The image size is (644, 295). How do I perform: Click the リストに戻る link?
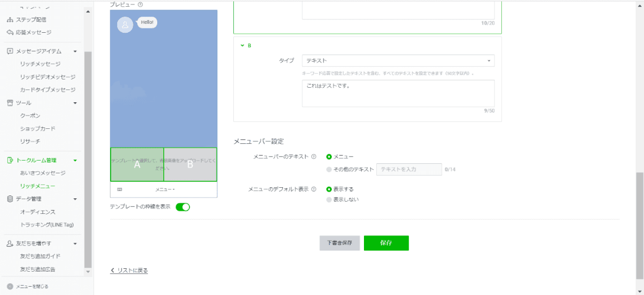tap(129, 271)
